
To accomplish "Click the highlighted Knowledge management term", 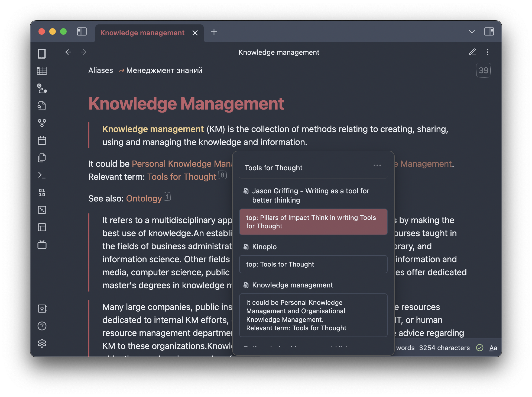I will click(x=153, y=129).
